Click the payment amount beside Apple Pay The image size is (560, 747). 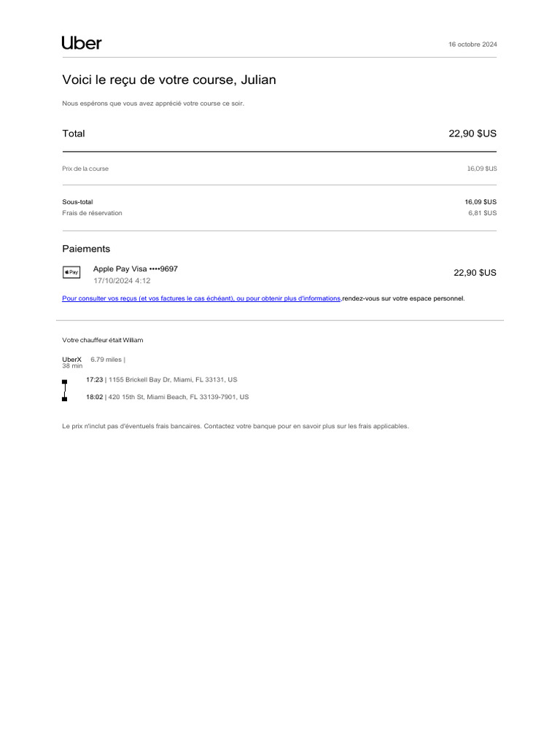[x=475, y=273]
